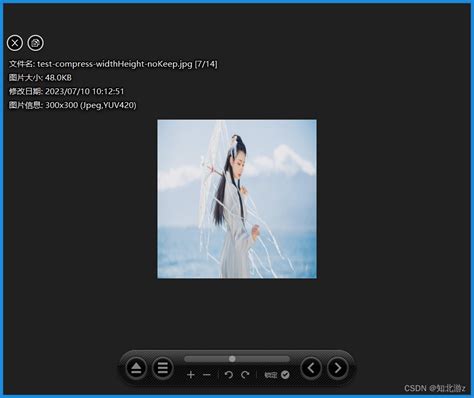Click the zoom slider track's left end
Screen dimensions: 474x398
pos(187,359)
